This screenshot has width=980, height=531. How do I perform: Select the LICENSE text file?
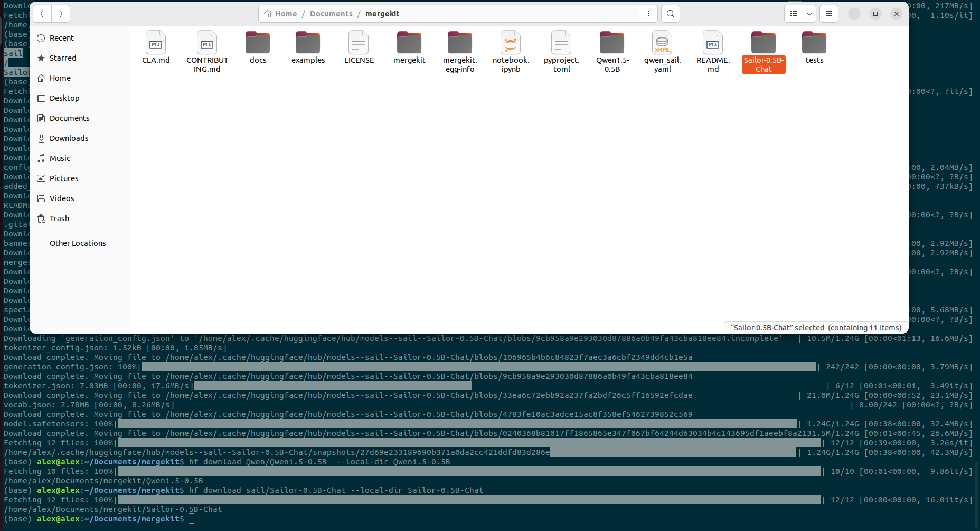[359, 43]
